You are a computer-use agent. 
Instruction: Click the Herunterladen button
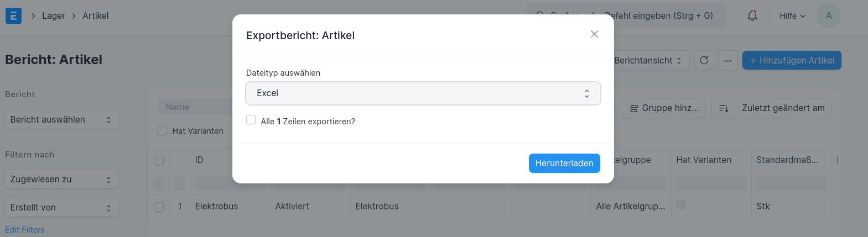coord(564,163)
